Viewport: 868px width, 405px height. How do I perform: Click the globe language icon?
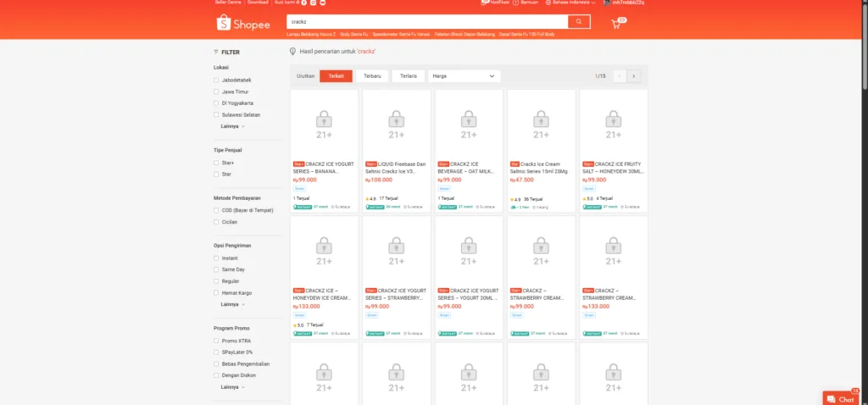click(x=548, y=3)
